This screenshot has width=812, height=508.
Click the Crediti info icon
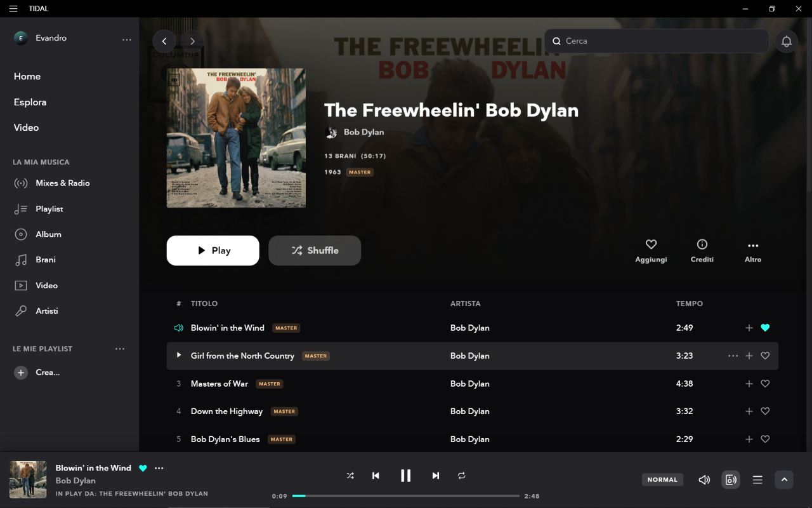[702, 244]
